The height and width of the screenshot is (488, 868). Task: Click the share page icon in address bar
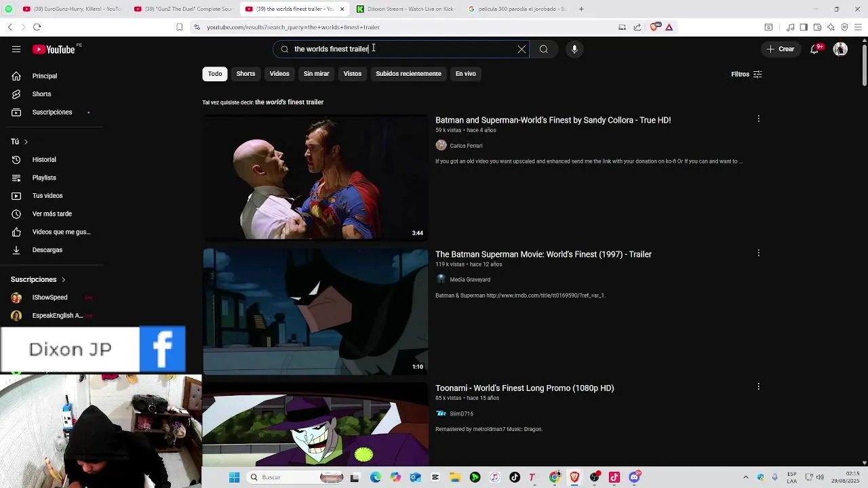[x=637, y=27]
